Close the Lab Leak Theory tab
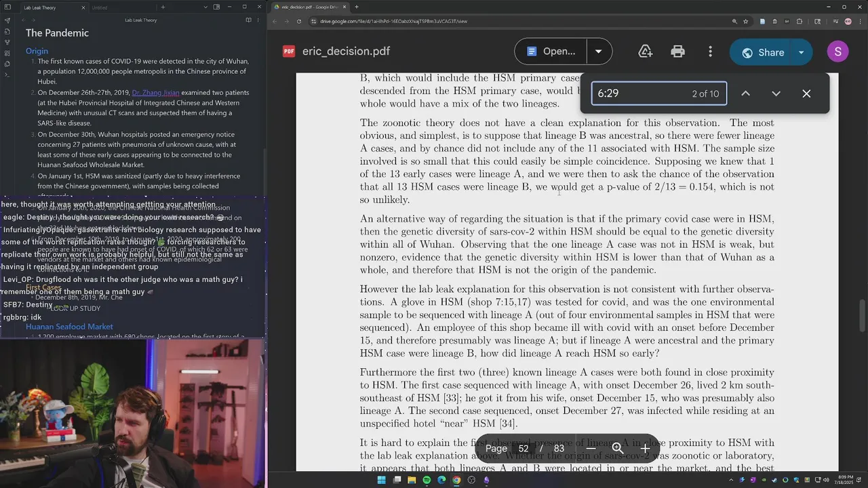This screenshot has height=488, width=868. click(83, 7)
